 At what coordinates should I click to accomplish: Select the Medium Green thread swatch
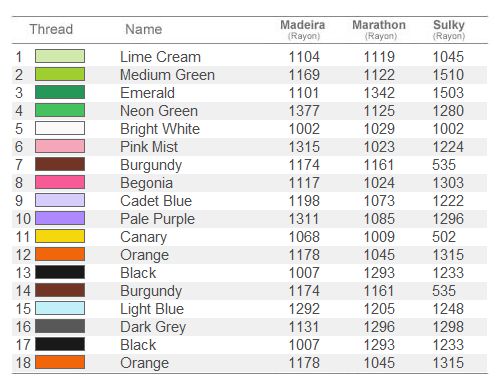click(60, 74)
